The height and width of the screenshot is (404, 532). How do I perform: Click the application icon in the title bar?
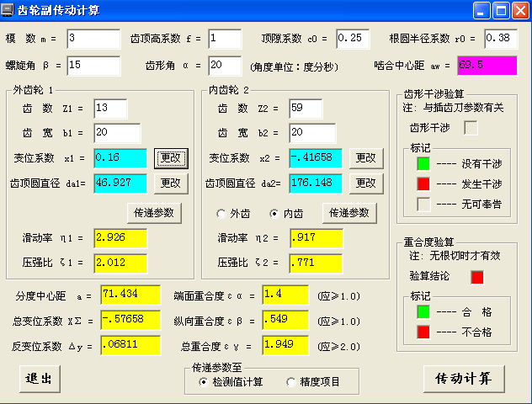point(8,10)
